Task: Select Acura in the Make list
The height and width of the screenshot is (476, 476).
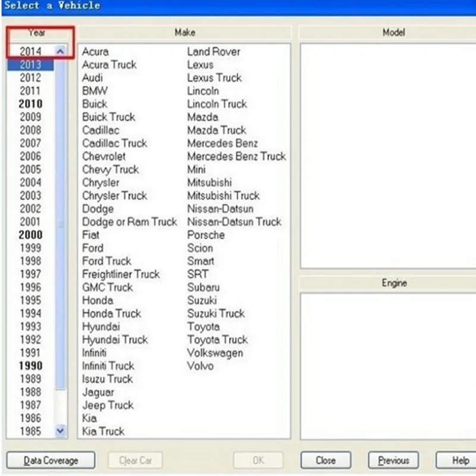Action: [x=96, y=51]
